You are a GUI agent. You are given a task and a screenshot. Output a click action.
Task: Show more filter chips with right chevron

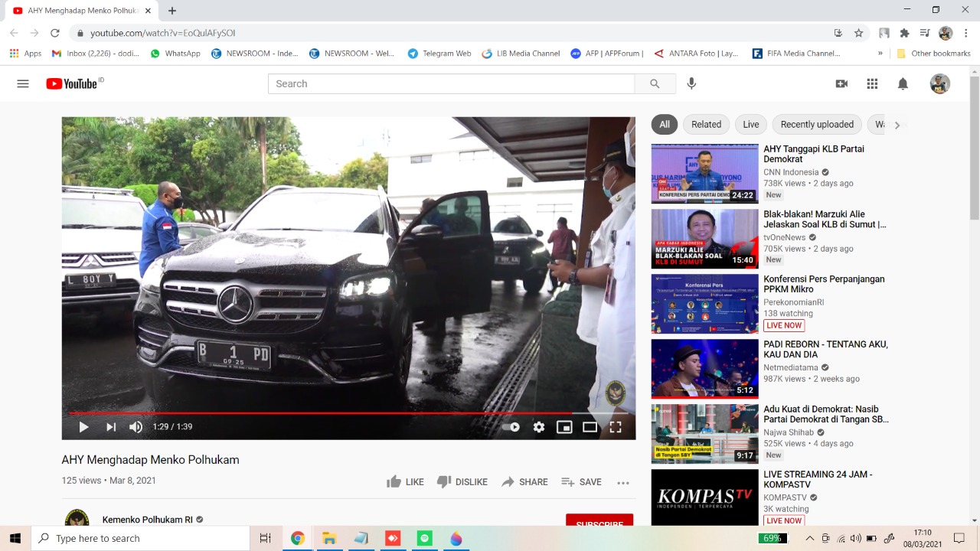pyautogui.click(x=897, y=125)
